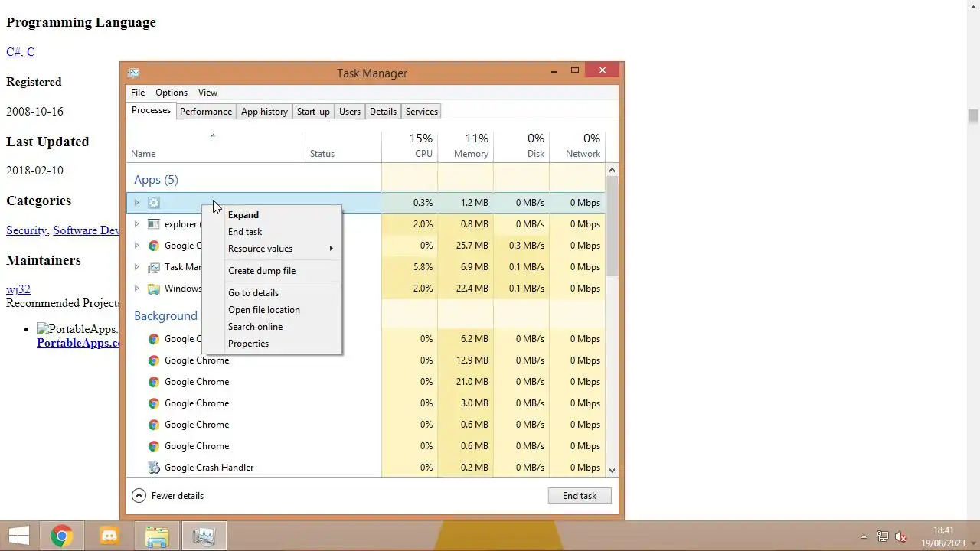Open the Resource values submenu
Viewport: 980px width, 551px height.
coord(272,249)
